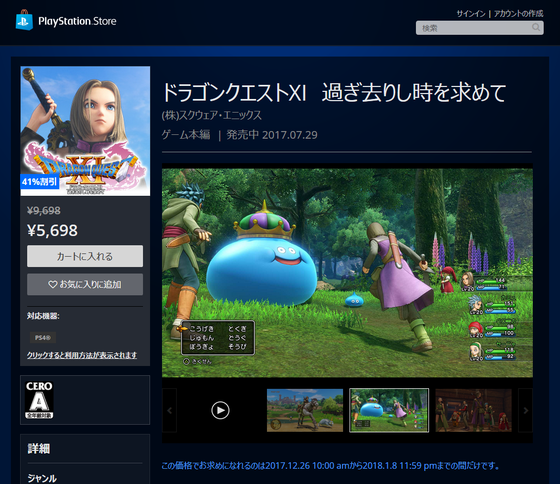Click the sale period notice text
The image size is (560, 484).
pos(331,466)
